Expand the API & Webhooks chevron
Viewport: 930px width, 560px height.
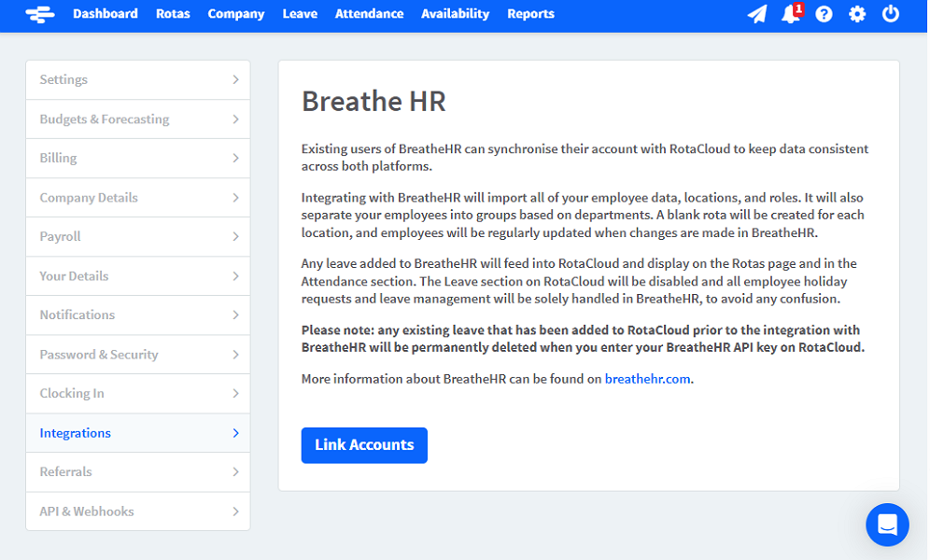235,511
